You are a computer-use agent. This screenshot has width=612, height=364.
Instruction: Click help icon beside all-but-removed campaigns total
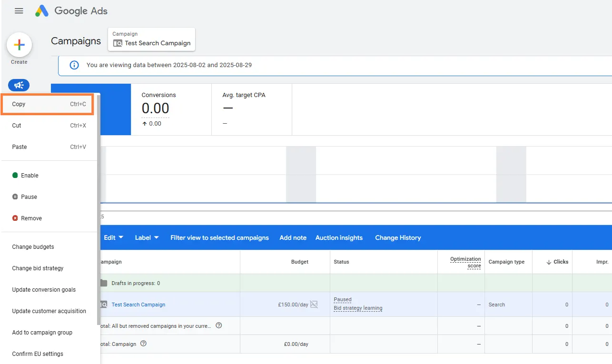[x=219, y=325]
